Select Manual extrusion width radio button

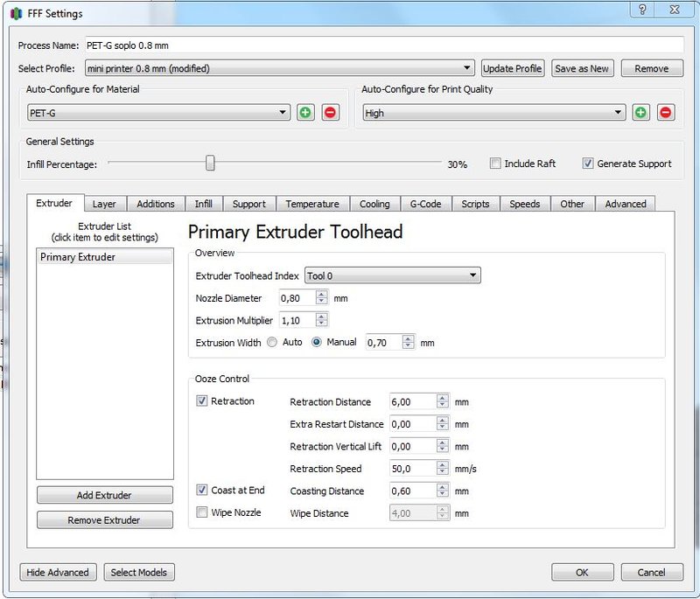(x=317, y=342)
